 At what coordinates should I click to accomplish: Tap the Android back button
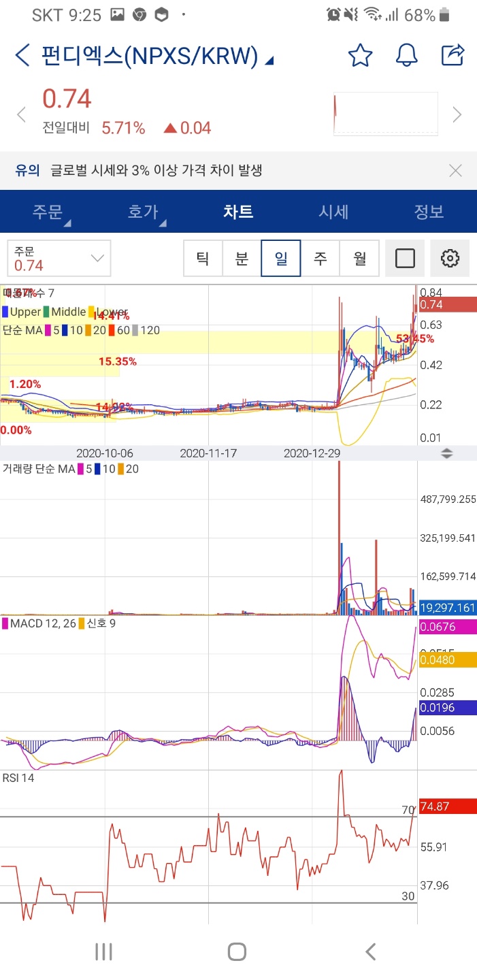[370, 951]
